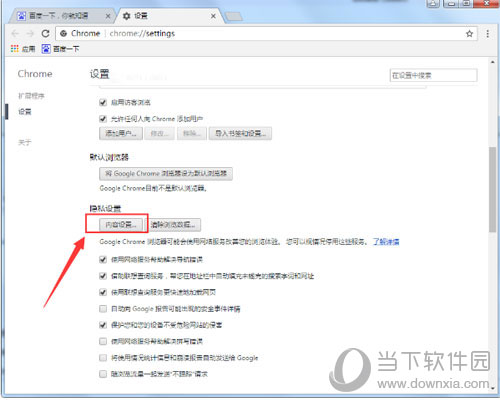Click the address bar showing chrome://settings
This screenshot has height=402, width=500.
[x=267, y=34]
